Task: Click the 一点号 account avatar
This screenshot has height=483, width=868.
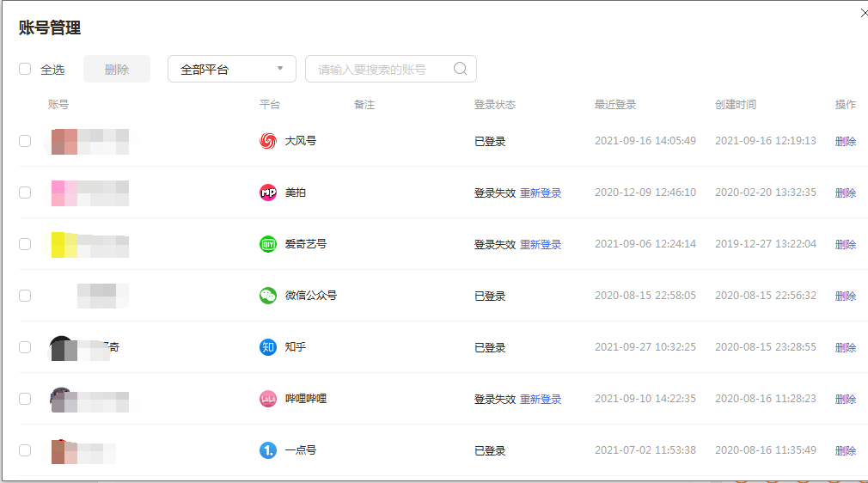Action: [64, 451]
